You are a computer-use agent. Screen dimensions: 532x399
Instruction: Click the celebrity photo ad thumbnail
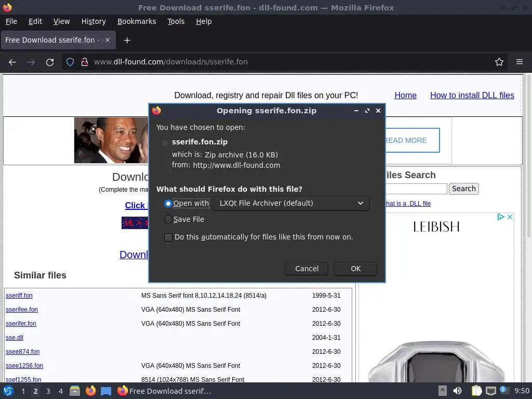click(x=111, y=140)
